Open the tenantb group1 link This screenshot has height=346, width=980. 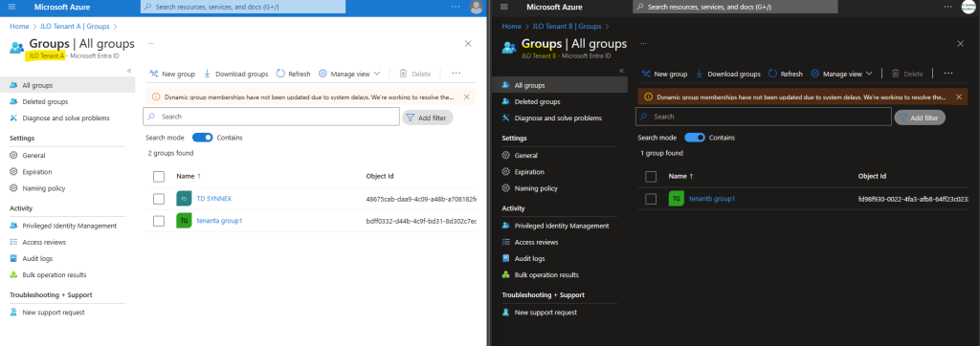(712, 199)
